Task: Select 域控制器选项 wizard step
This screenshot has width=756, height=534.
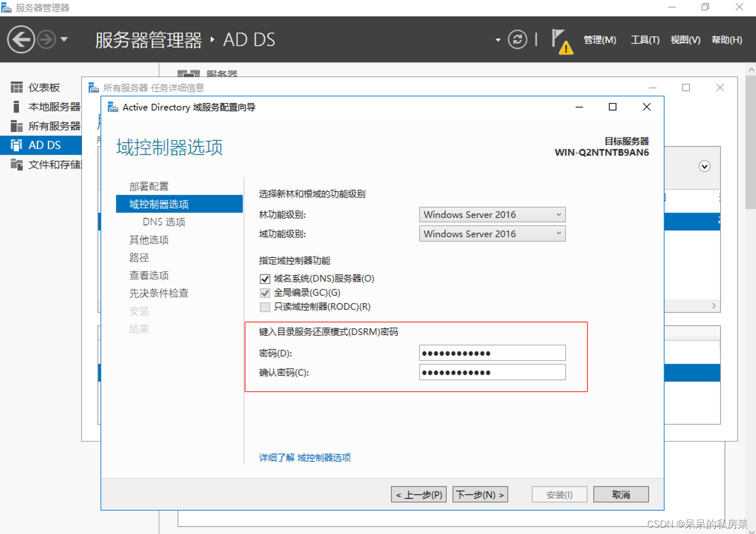Action: click(179, 204)
